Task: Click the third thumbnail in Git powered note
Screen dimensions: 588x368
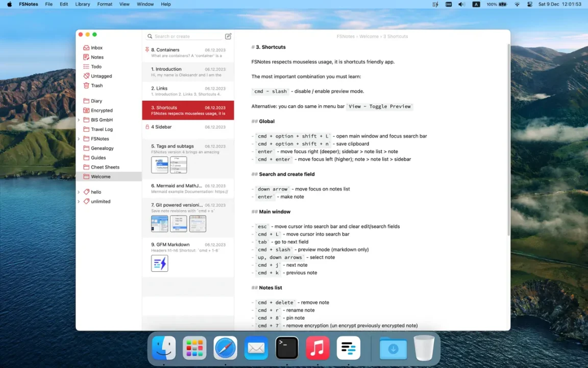Action: click(198, 223)
